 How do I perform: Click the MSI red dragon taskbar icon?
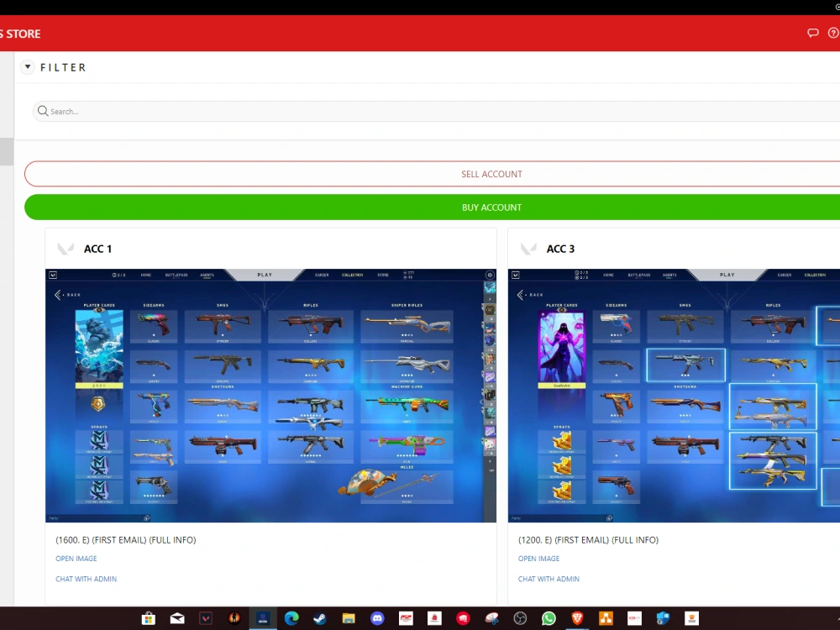[463, 618]
